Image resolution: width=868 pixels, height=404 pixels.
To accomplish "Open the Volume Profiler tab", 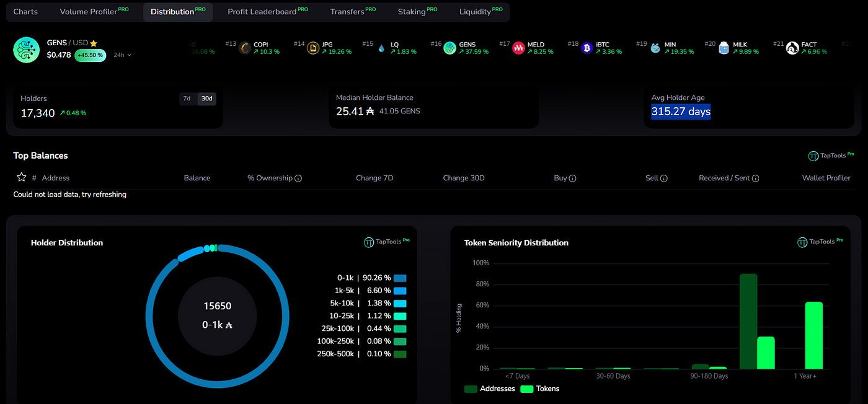I will (x=94, y=12).
